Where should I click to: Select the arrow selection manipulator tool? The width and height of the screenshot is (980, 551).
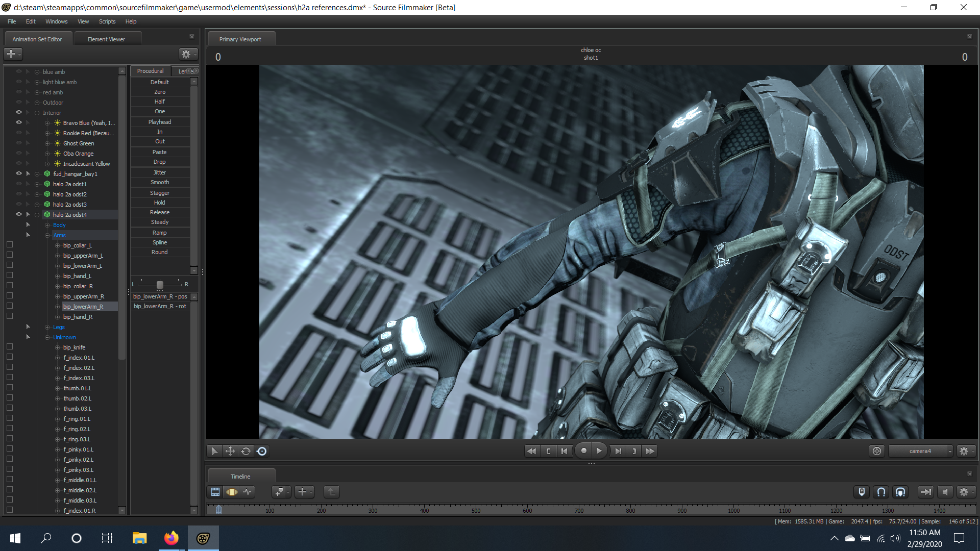pyautogui.click(x=214, y=451)
